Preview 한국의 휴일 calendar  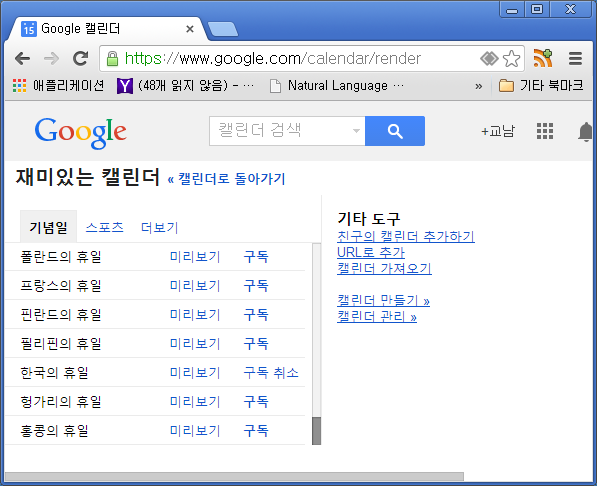click(195, 372)
